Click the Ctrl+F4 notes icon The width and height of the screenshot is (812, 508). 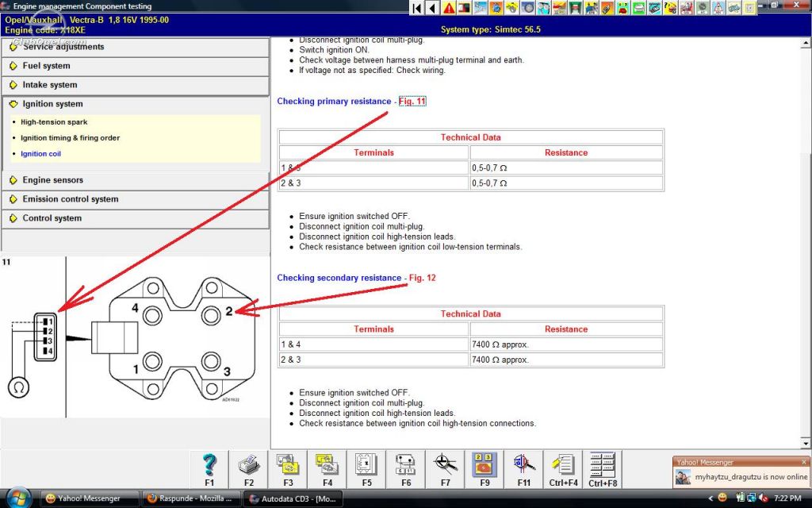point(564,469)
